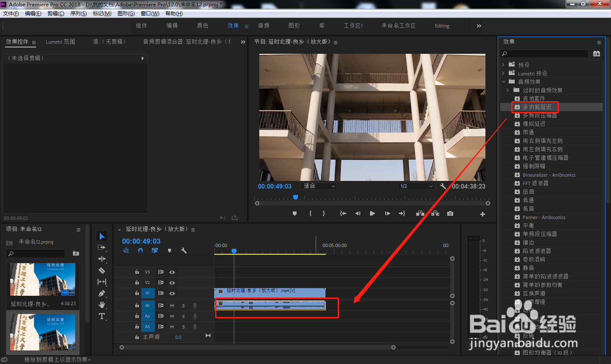Click Mark In bracket button
The height and width of the screenshot is (364, 611).
pyautogui.click(x=311, y=214)
